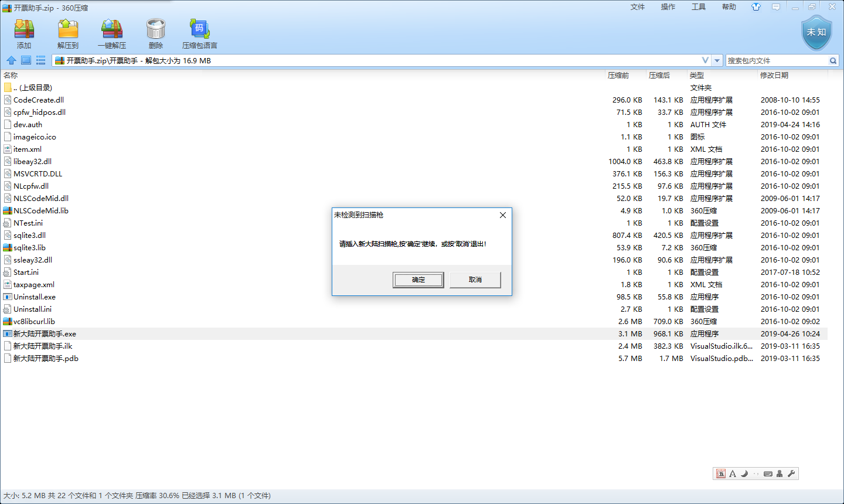Switch to list view mode icon
844x504 pixels.
(40, 60)
